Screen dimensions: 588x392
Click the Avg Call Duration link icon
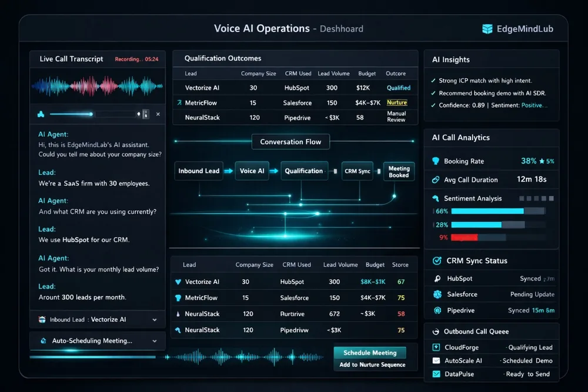point(436,180)
